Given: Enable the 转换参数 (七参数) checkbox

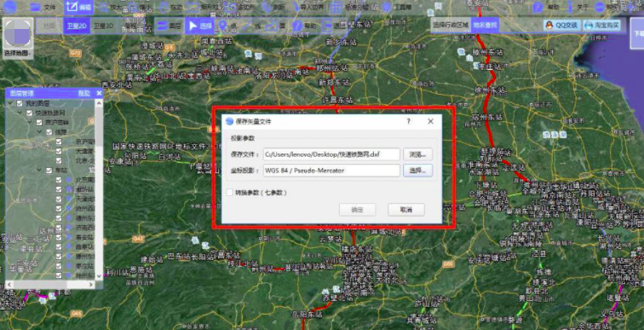Looking at the screenshot, I should click(x=230, y=193).
